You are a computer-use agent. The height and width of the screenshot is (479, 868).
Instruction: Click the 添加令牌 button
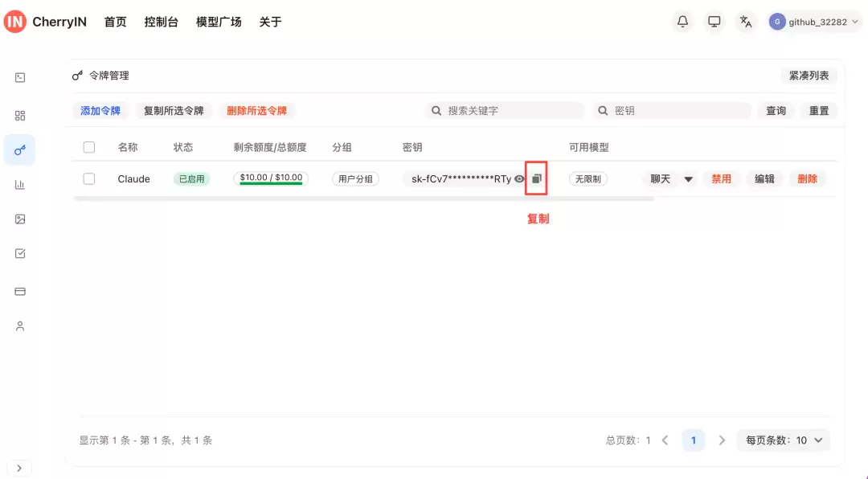(x=100, y=111)
